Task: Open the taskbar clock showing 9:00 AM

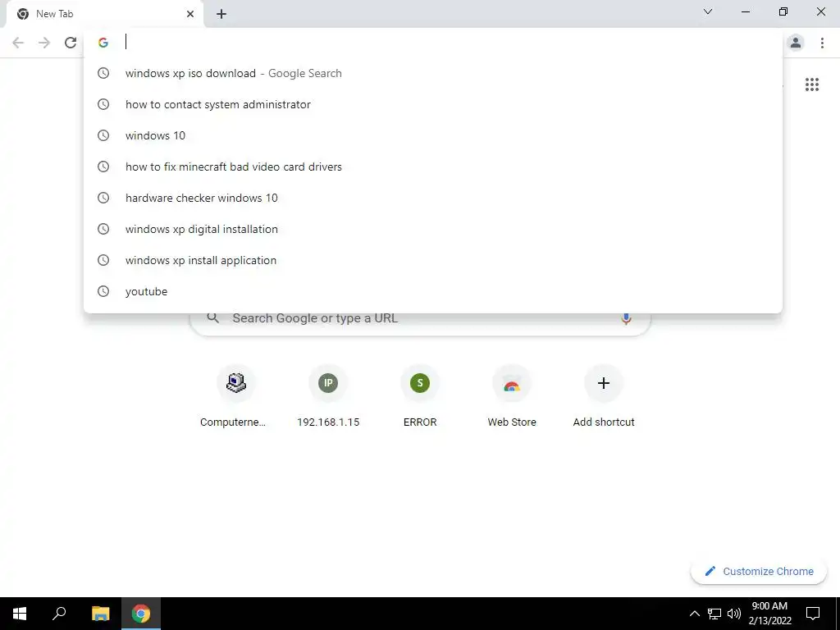Action: 769,614
